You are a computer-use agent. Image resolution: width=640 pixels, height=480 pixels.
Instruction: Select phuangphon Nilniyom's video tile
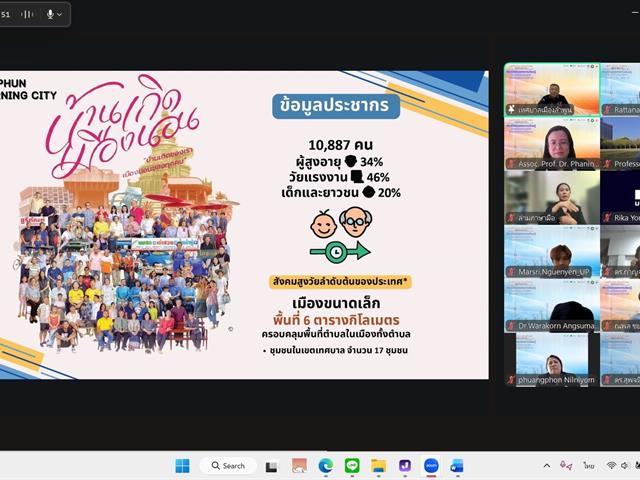tap(552, 359)
